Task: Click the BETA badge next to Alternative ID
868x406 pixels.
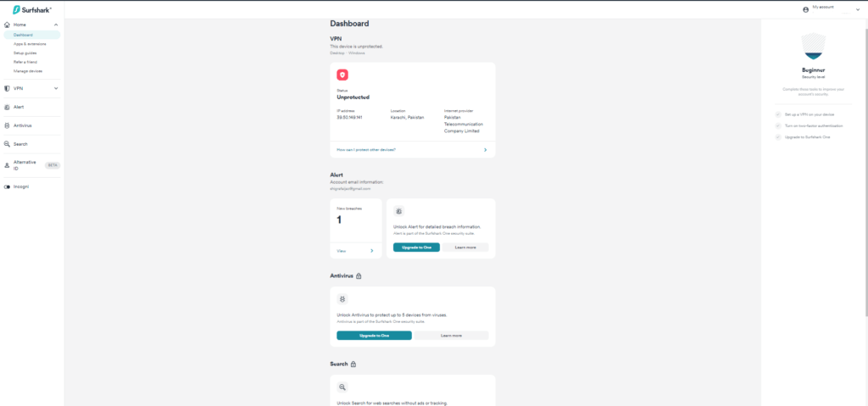Action: (53, 165)
